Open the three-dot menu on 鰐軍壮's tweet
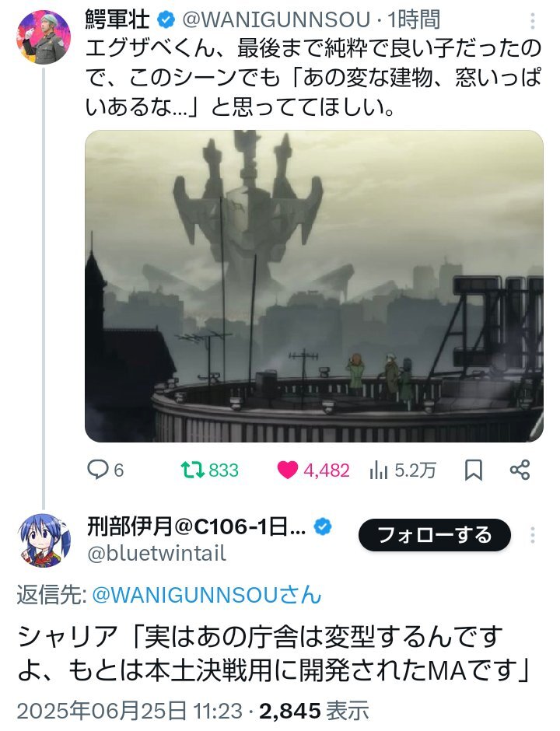Image resolution: width=560 pixels, height=731 pixels. (533, 21)
